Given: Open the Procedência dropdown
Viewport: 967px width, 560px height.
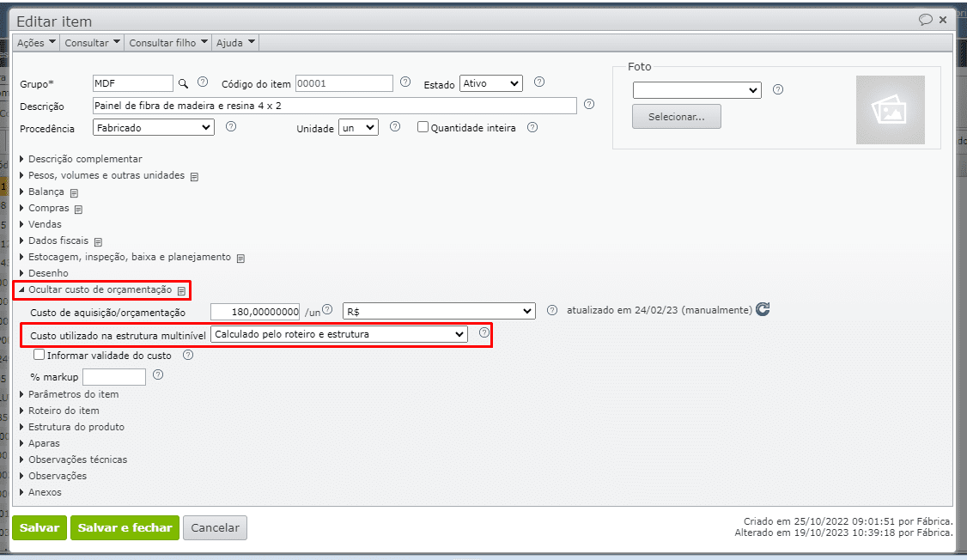Looking at the screenshot, I should 154,128.
